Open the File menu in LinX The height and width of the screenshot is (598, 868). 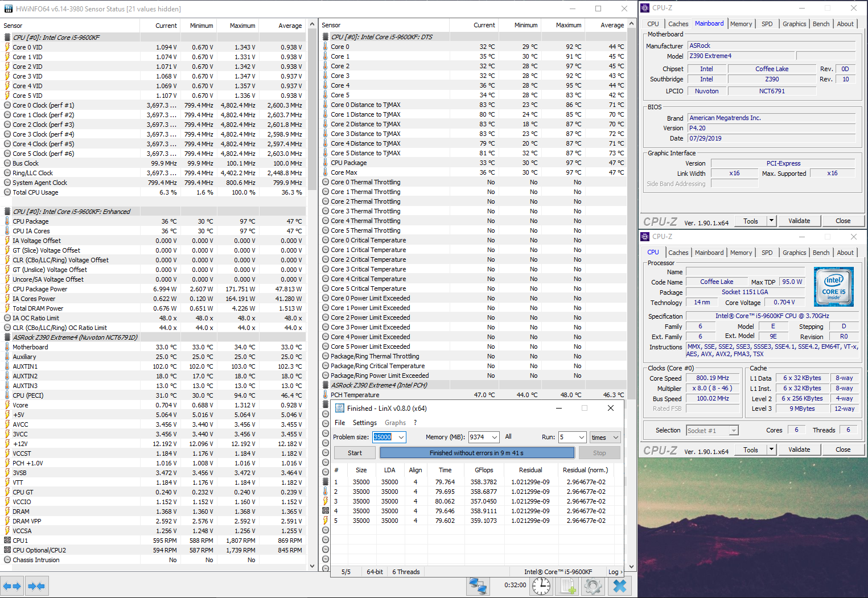click(340, 423)
